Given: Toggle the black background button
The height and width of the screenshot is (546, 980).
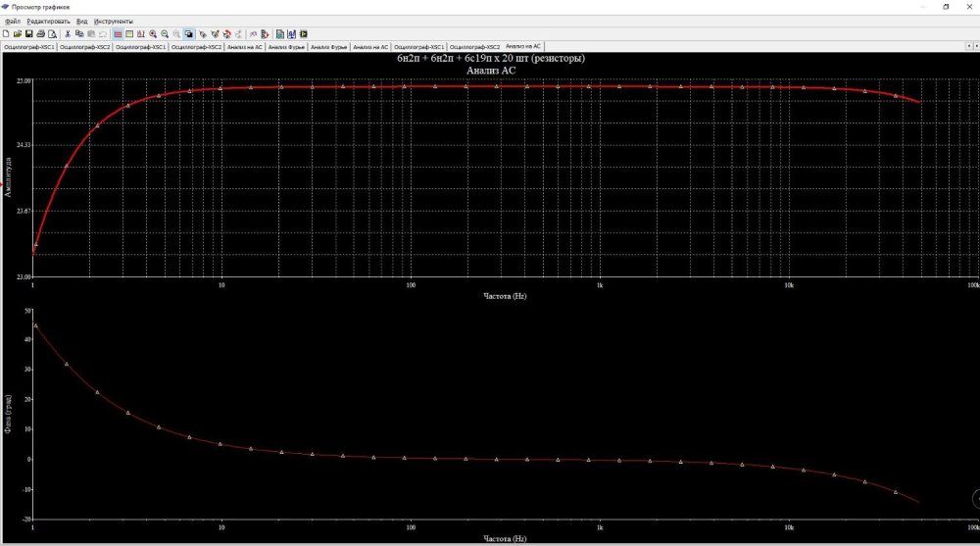Looking at the screenshot, I should coord(189,33).
